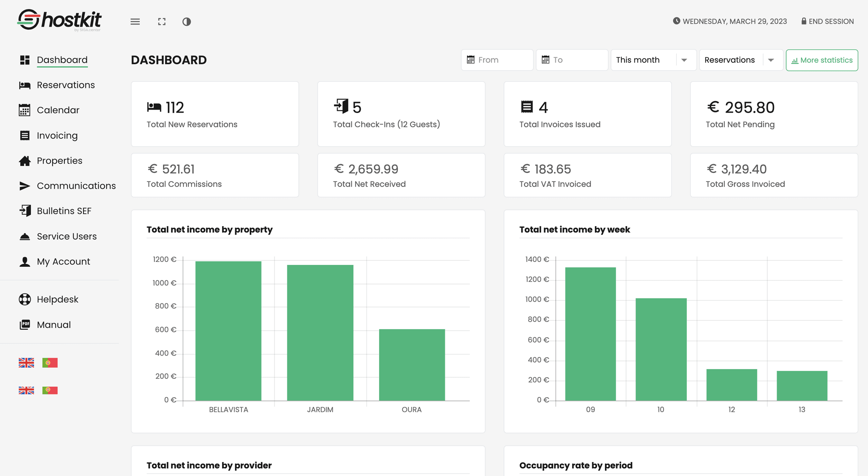Viewport: 868px width, 476px height.
Task: Toggle the sidebar with hamburger menu
Action: coord(135,22)
